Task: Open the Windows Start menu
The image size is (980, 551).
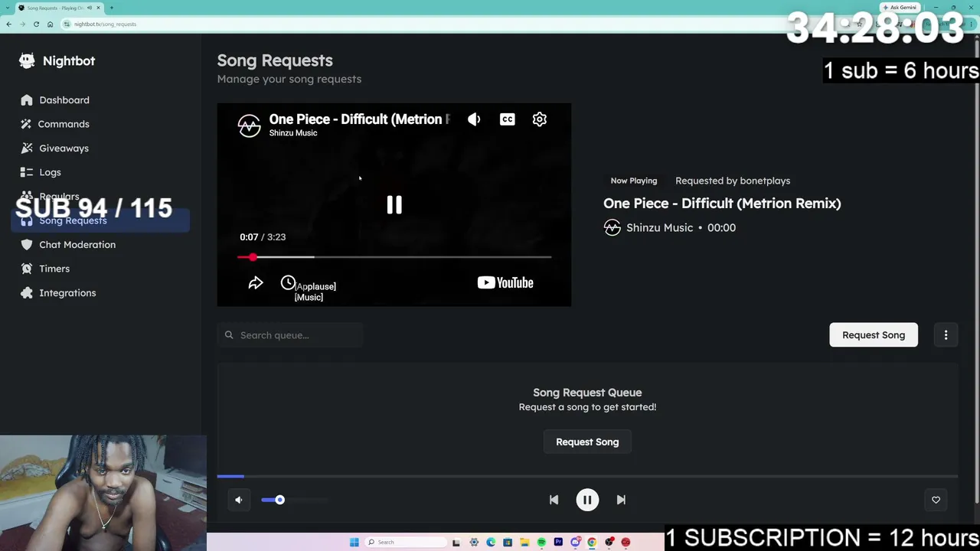Action: click(354, 543)
